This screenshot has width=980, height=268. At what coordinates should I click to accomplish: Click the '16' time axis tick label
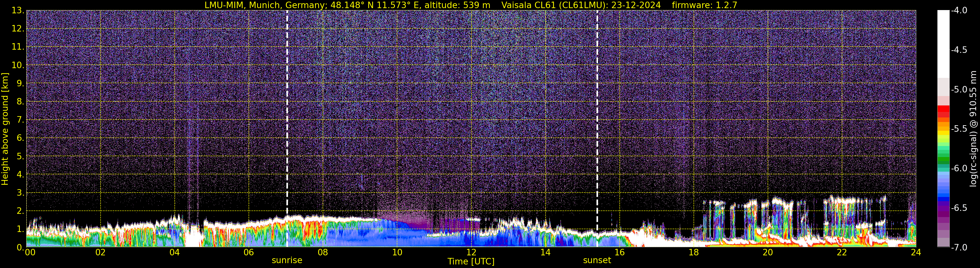(619, 252)
